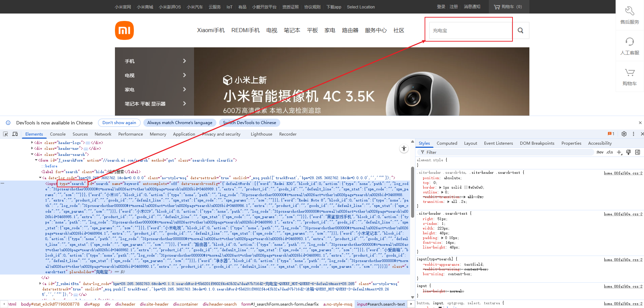644x308 pixels.
Task: Click the orange Mi logo
Action: [124, 30]
